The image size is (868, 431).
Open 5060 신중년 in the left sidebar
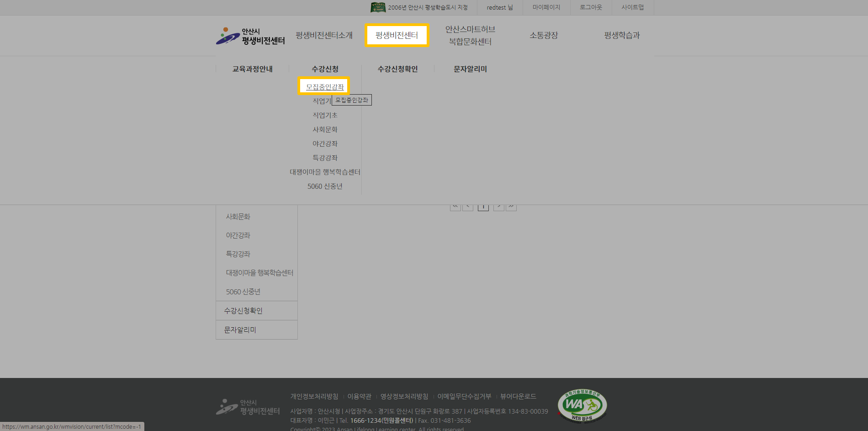click(x=243, y=292)
